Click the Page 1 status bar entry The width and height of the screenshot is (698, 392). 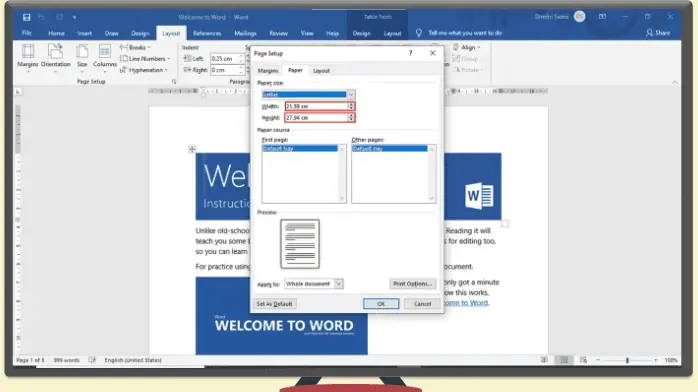click(30, 360)
